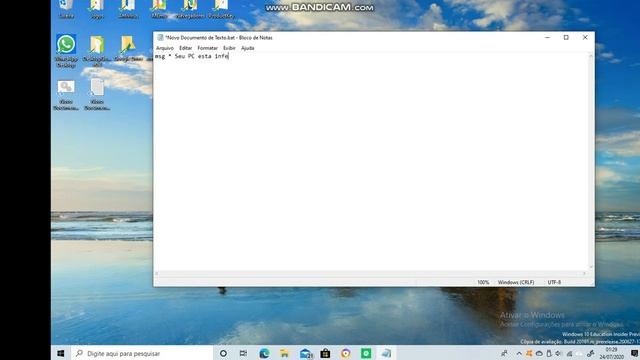Open File Explorer from the taskbar
This screenshot has width=640, height=360.
pyautogui.click(x=284, y=353)
